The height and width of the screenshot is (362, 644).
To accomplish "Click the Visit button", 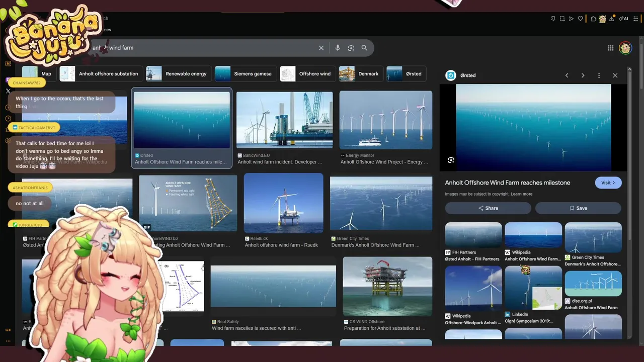I will pos(608,183).
